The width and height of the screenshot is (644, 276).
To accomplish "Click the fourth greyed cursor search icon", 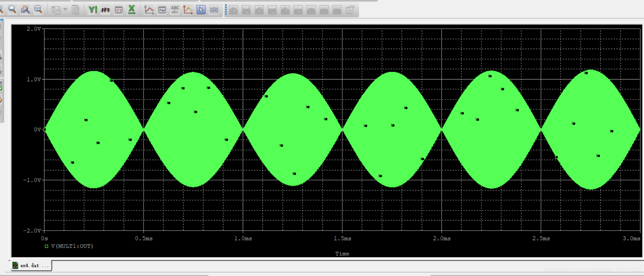I will 272,10.
